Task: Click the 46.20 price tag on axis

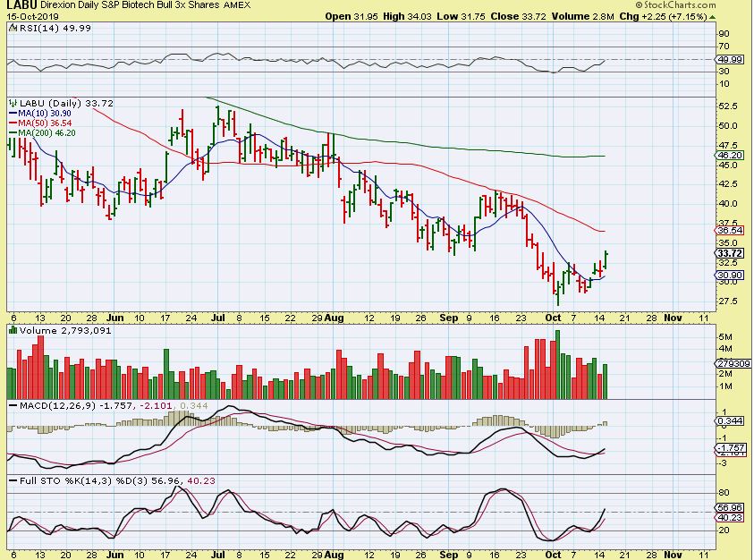Action: click(x=730, y=156)
